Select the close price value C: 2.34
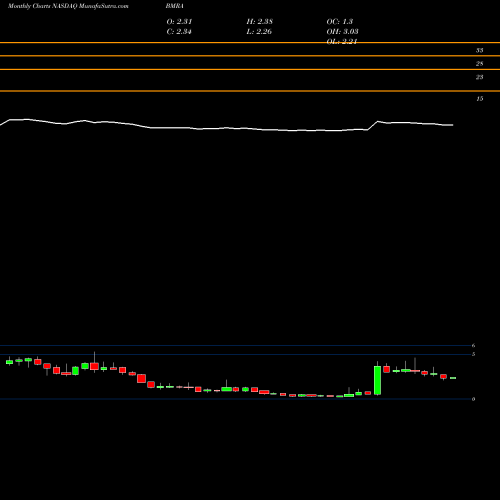The image size is (500, 500). pyautogui.click(x=179, y=31)
